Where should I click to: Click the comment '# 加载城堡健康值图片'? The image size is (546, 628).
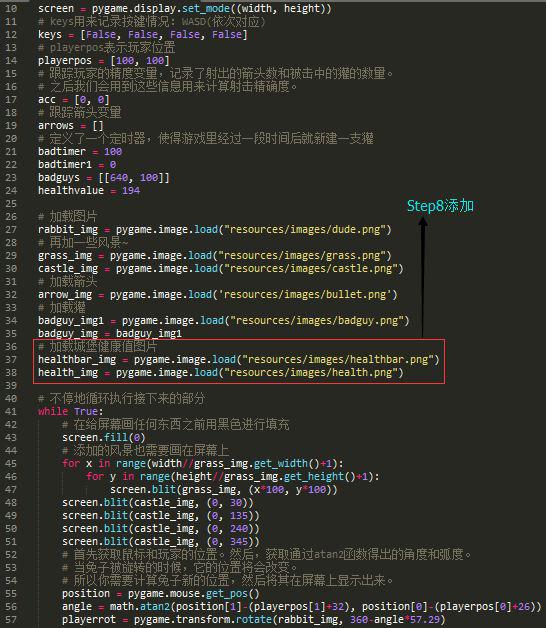coord(97,346)
